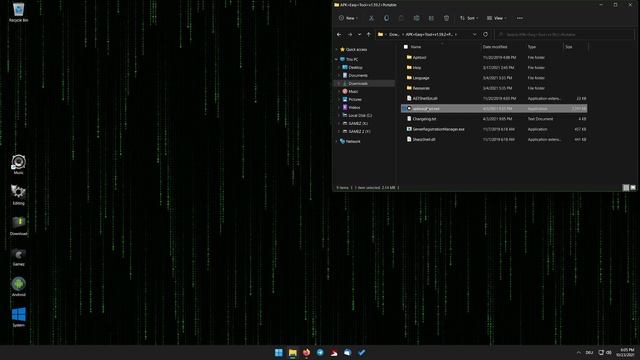
Task: Select This PC in navigation pane
Action: pyautogui.click(x=351, y=60)
